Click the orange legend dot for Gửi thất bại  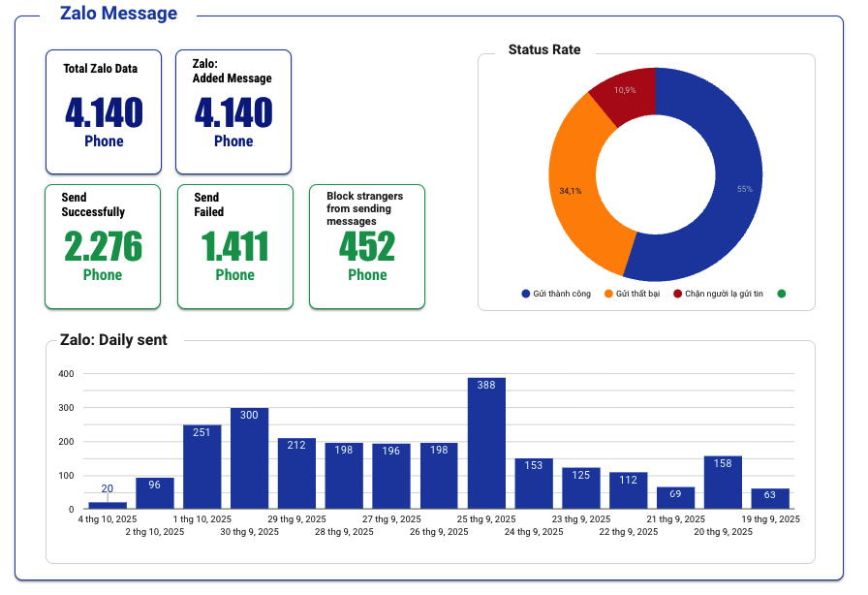point(608,294)
